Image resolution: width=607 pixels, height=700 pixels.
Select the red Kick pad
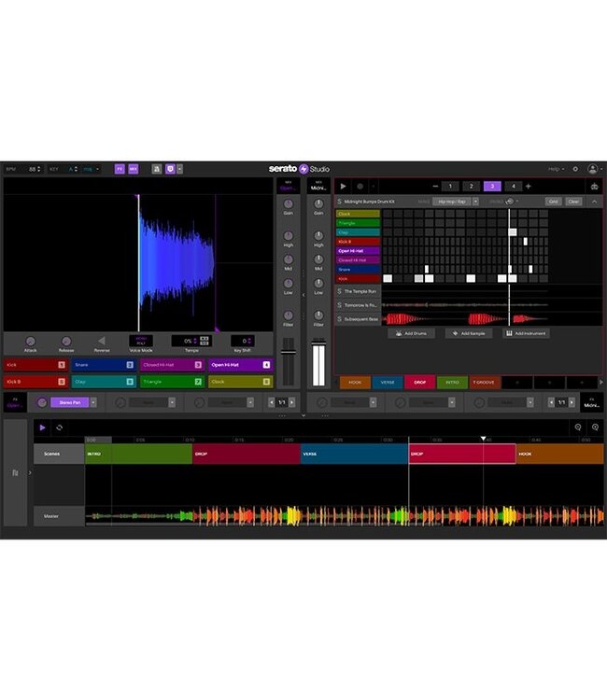coord(35,365)
